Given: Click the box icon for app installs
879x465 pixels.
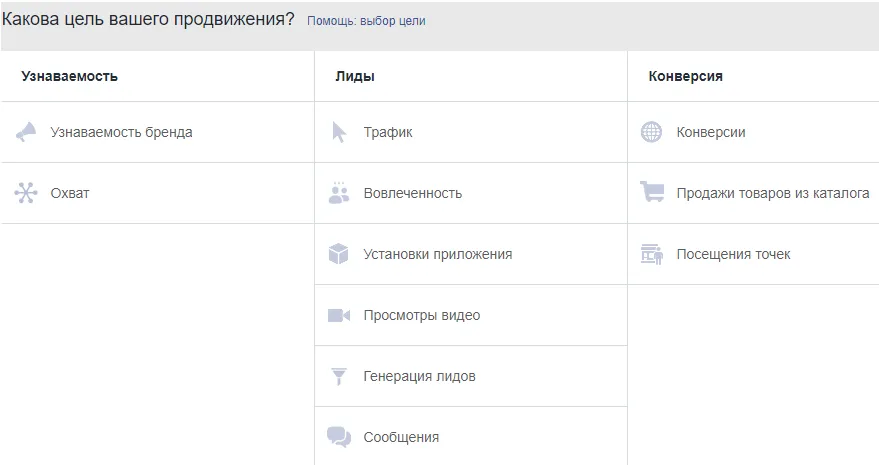Looking at the screenshot, I should [339, 254].
